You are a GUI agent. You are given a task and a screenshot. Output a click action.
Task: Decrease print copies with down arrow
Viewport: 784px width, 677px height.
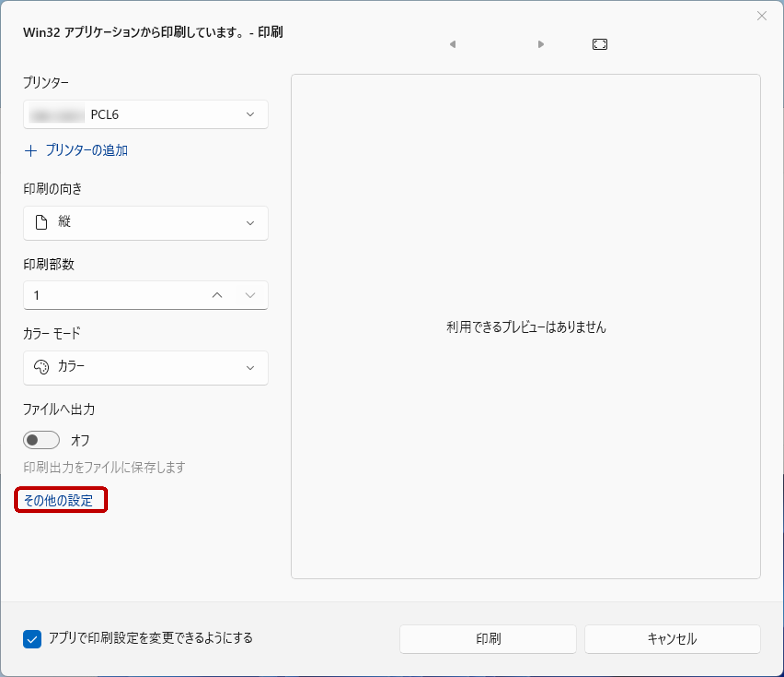(250, 295)
